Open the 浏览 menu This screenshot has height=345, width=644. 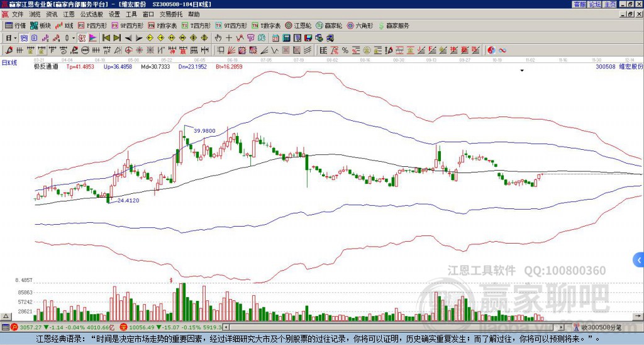coord(35,14)
